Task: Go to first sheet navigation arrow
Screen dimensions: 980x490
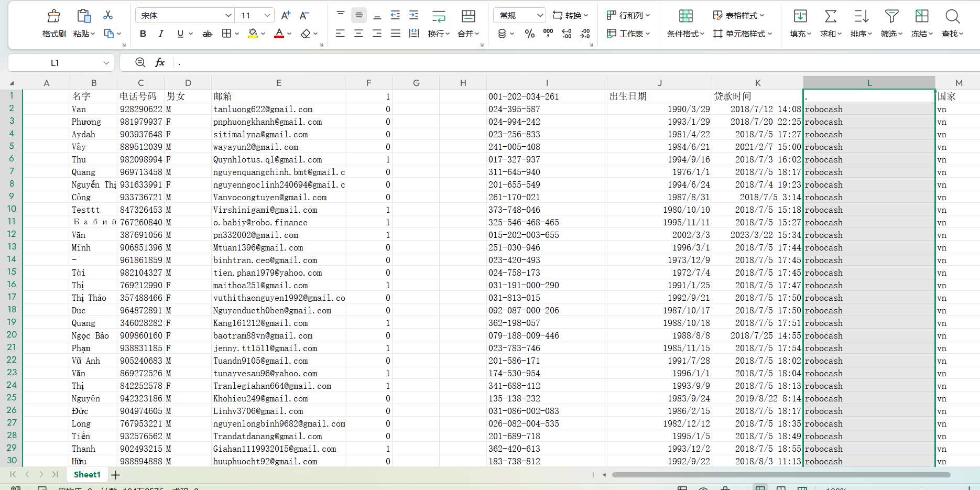Action: tap(13, 474)
